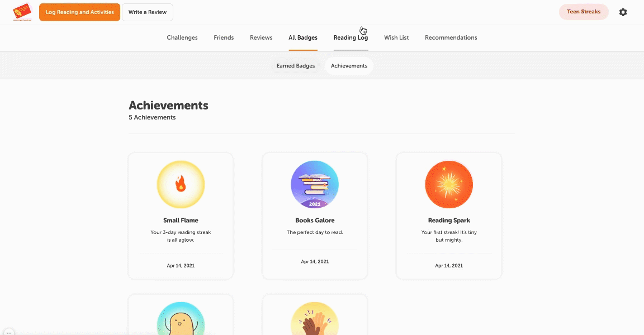Open the settings gear icon

(623, 12)
